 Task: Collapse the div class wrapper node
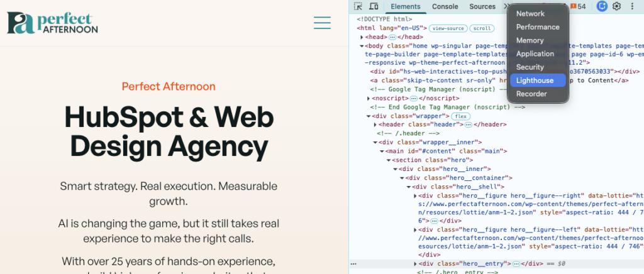click(x=369, y=116)
